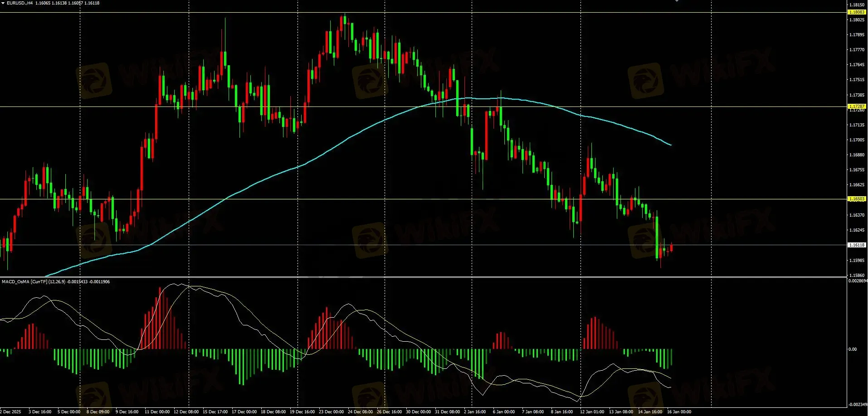Click the chart shift marker at top edge

click(677, 1)
